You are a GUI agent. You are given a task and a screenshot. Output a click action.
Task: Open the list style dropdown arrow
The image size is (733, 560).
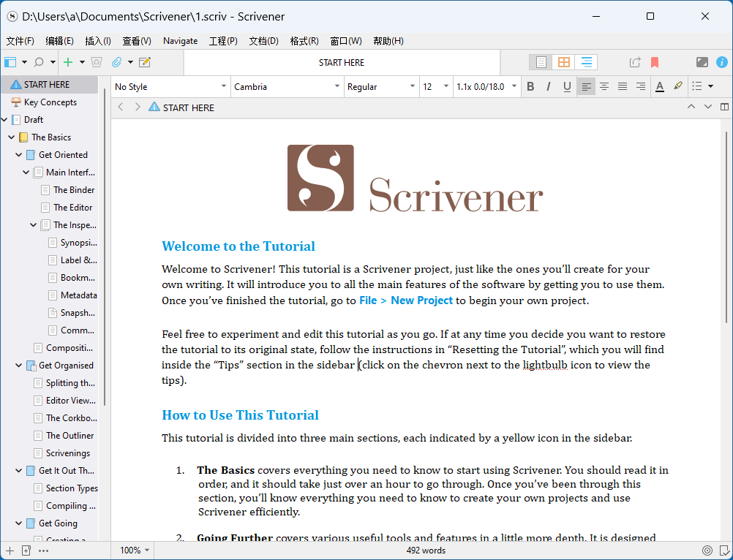tap(710, 86)
